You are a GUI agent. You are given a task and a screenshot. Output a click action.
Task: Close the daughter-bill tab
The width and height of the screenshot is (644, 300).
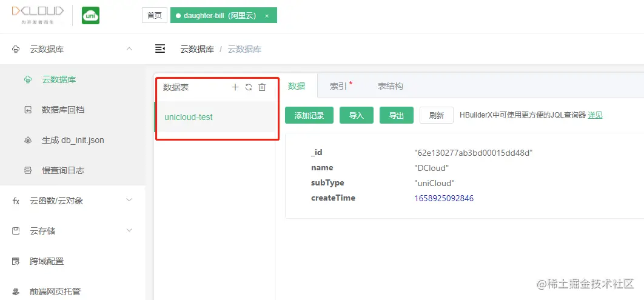point(267,16)
